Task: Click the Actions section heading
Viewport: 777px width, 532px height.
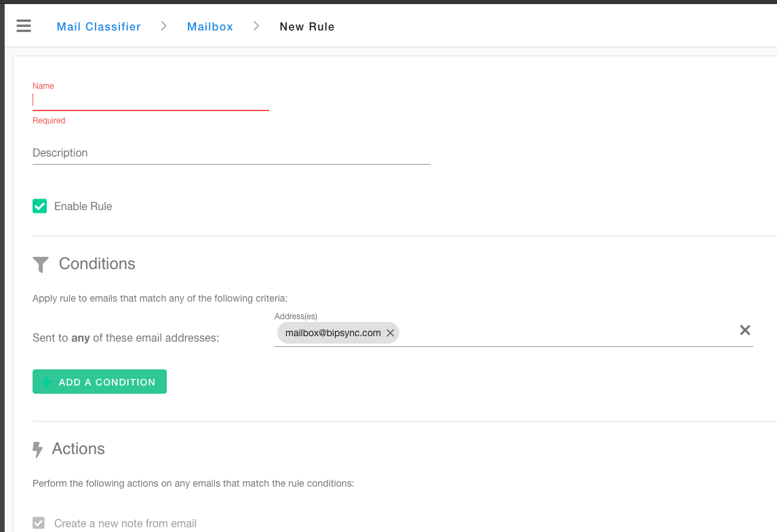Action: pyautogui.click(x=78, y=449)
